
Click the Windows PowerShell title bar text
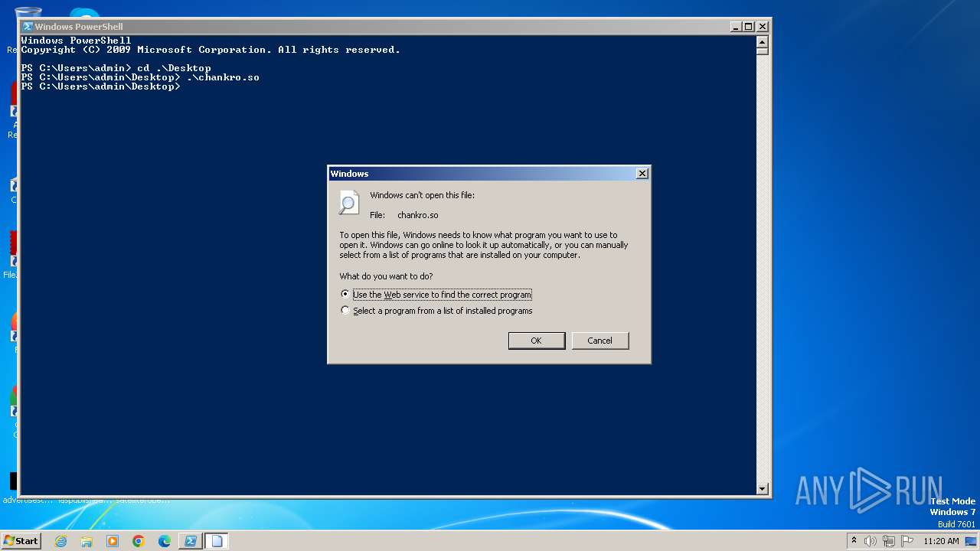pos(79,27)
